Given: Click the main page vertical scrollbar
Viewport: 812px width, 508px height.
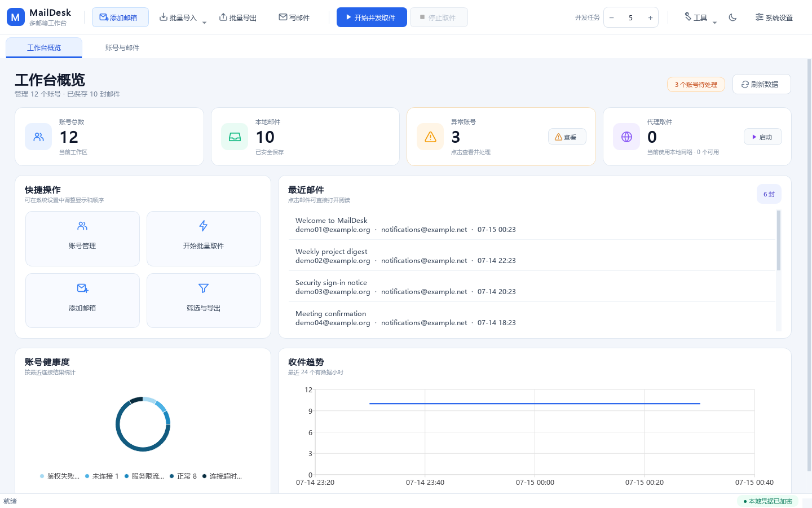Looking at the screenshot, I should pyautogui.click(x=809, y=265).
